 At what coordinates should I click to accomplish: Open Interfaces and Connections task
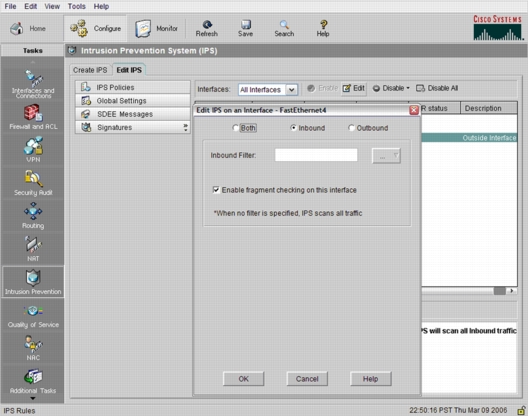[x=33, y=84]
